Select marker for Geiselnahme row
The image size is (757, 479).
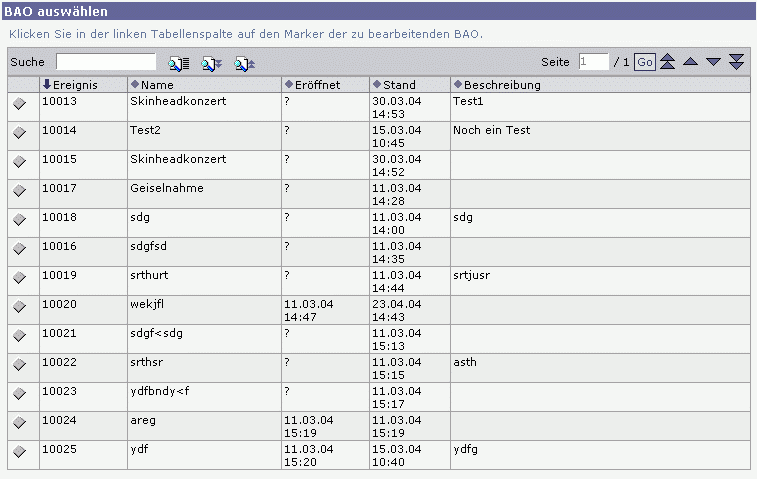pyautogui.click(x=20, y=191)
